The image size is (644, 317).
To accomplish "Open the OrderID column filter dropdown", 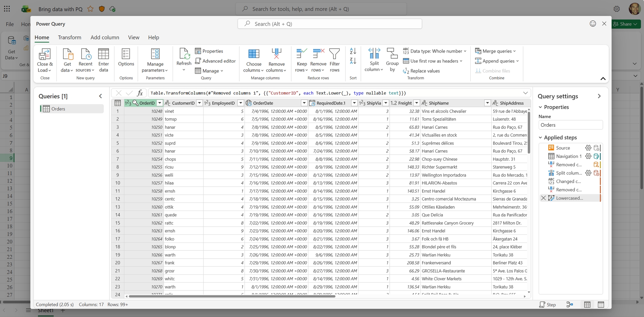I will [x=160, y=103].
